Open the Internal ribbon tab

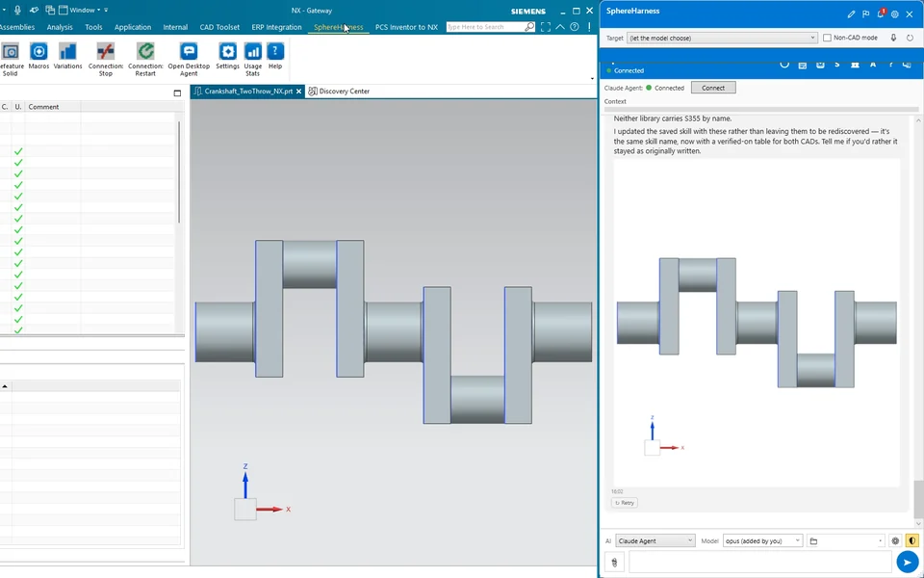(x=175, y=27)
